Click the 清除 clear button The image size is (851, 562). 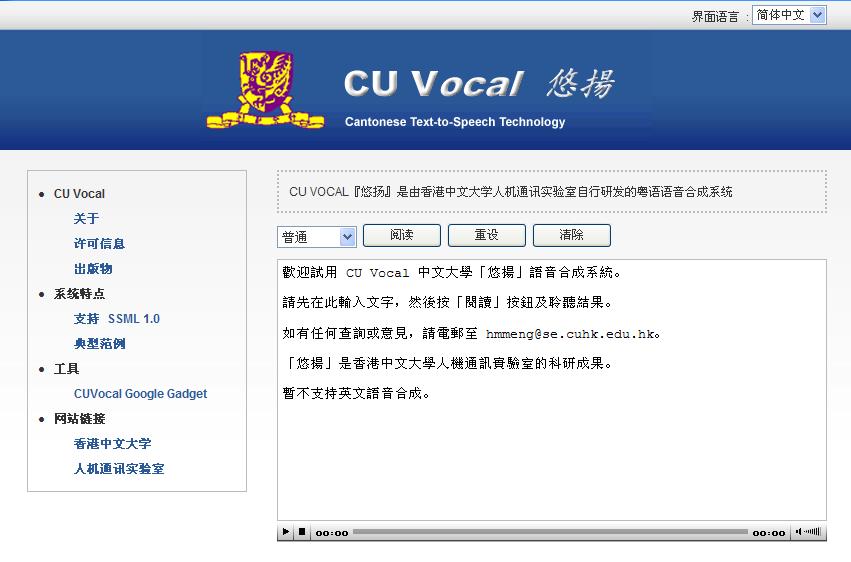pyautogui.click(x=571, y=236)
